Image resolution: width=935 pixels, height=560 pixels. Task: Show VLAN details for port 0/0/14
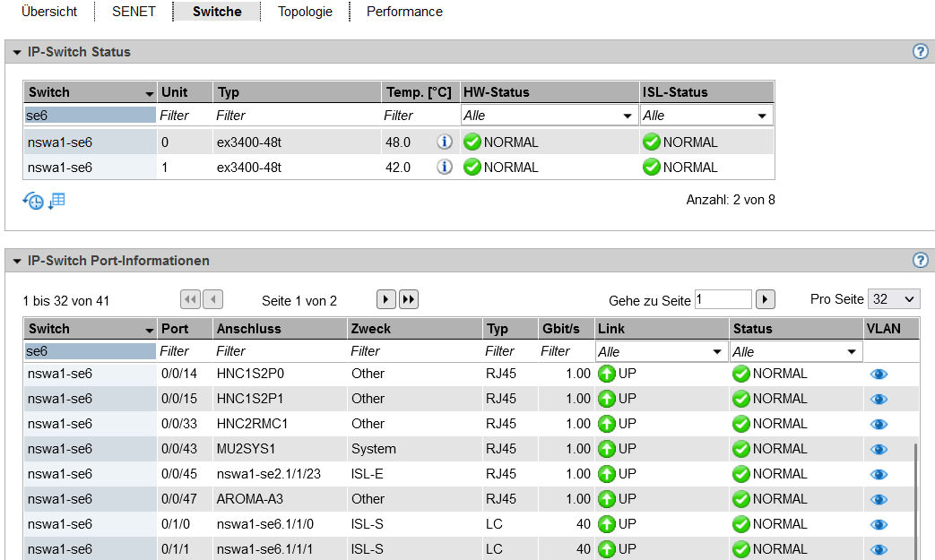(x=879, y=375)
